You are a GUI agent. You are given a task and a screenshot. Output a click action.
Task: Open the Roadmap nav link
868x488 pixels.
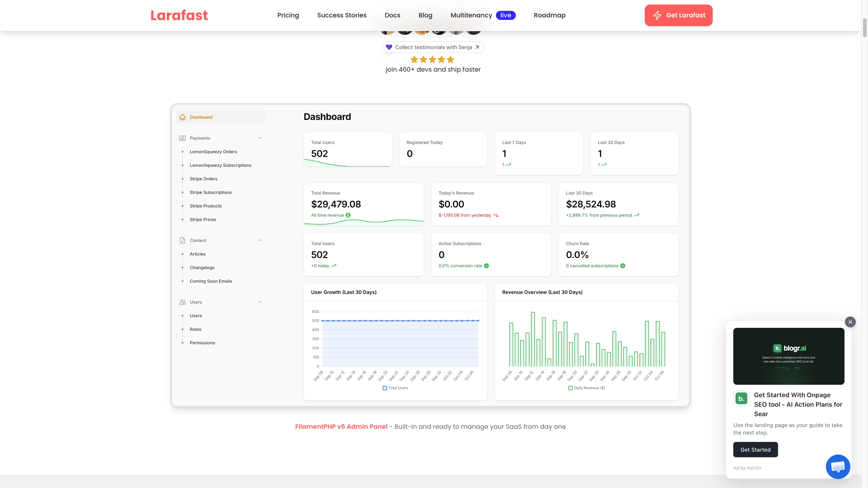pos(550,15)
